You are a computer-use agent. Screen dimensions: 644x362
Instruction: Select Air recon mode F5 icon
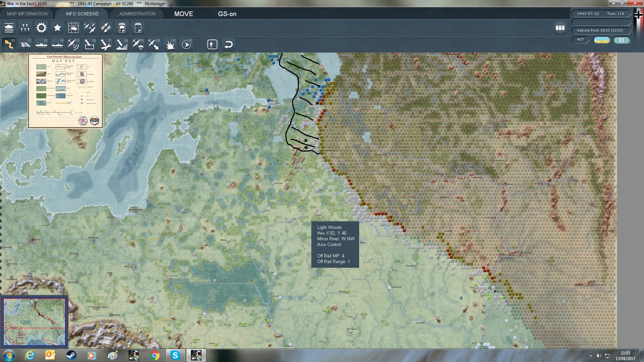(73, 44)
